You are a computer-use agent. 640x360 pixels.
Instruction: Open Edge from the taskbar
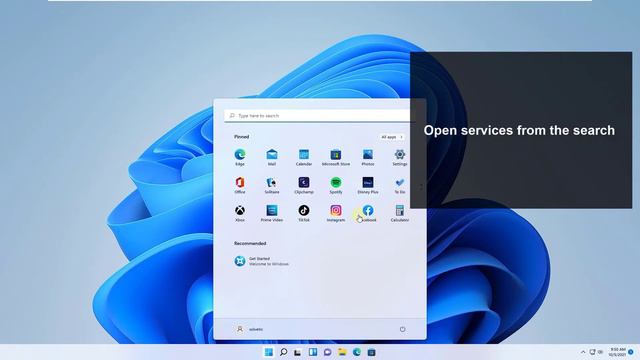pyautogui.click(x=357, y=352)
